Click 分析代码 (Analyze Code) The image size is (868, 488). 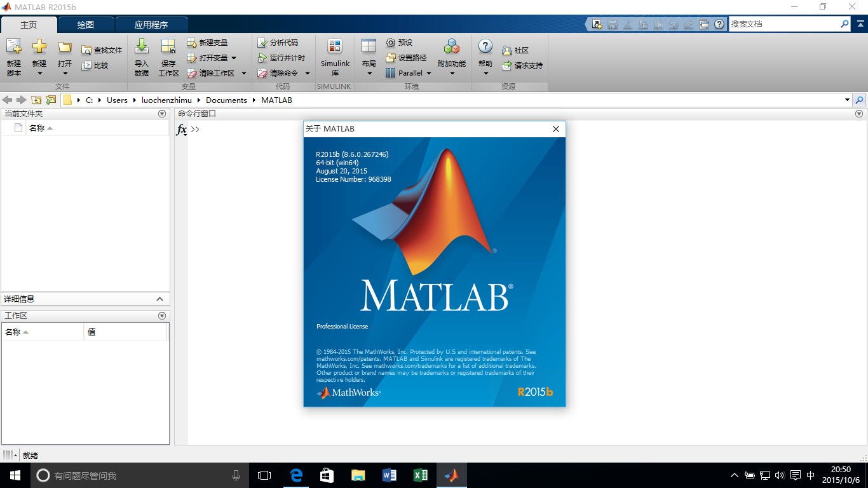click(277, 43)
